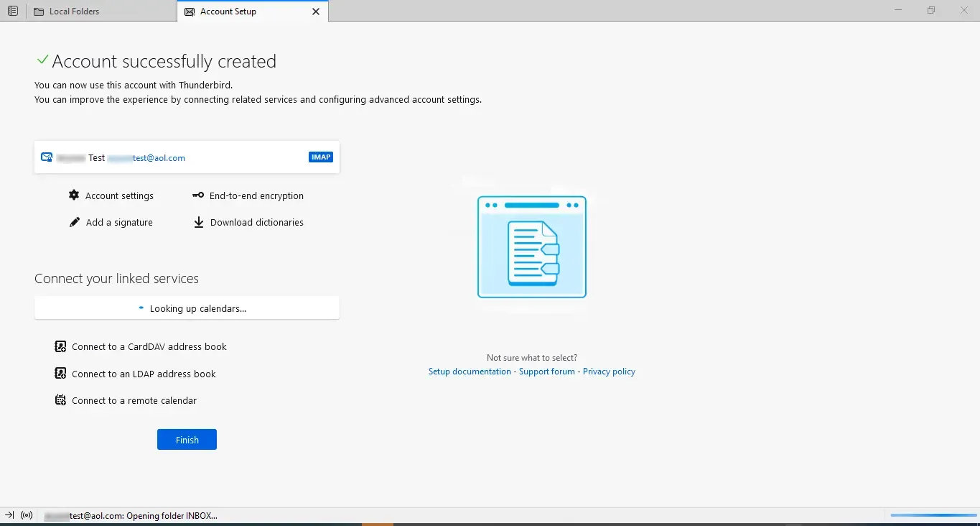
Task: Click the IMAP account badge
Action: click(x=321, y=157)
